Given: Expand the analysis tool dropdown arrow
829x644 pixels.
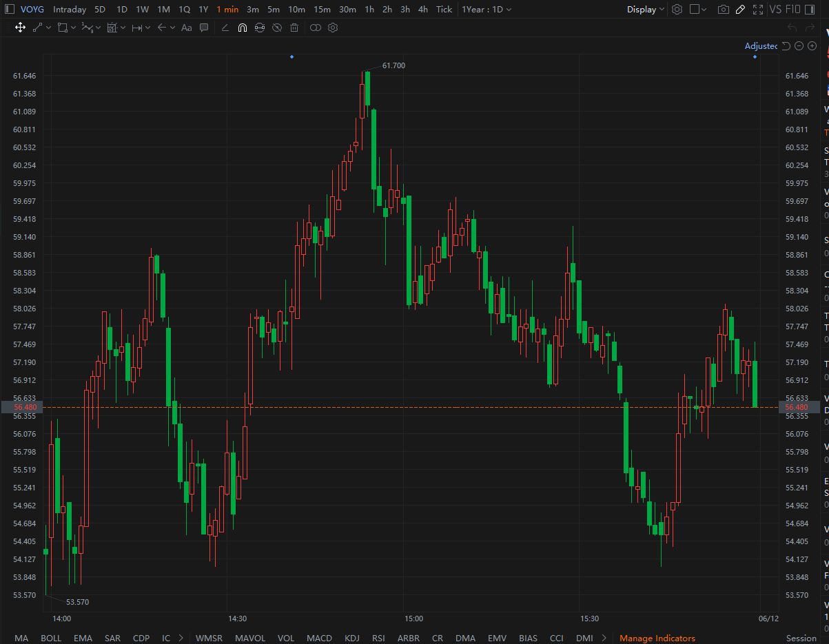Looking at the screenshot, I should pyautogui.click(x=123, y=28).
